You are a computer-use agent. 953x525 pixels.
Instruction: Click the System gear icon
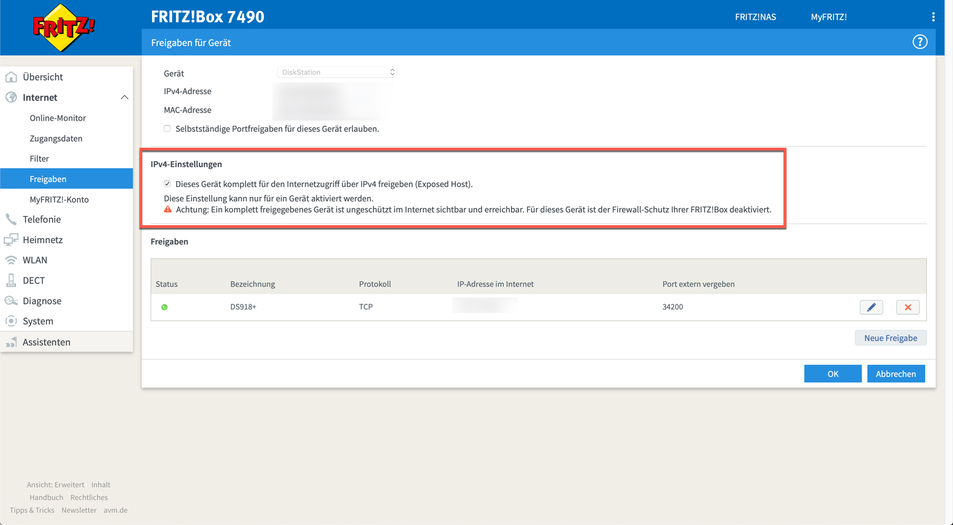tap(11, 321)
